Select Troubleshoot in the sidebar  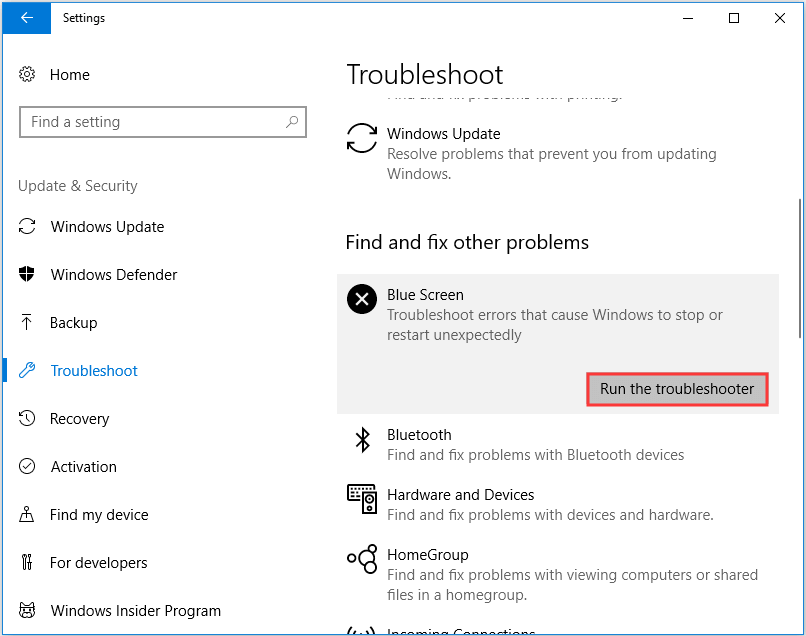[x=94, y=371]
